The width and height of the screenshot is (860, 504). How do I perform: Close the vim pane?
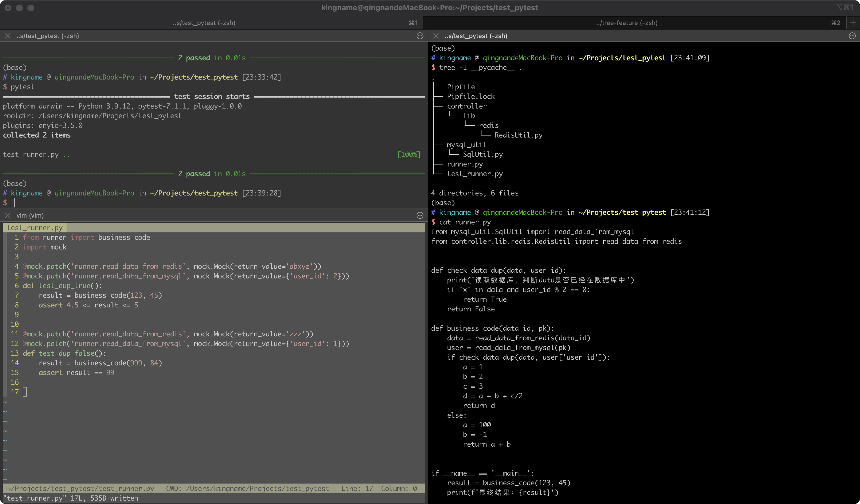(x=7, y=215)
